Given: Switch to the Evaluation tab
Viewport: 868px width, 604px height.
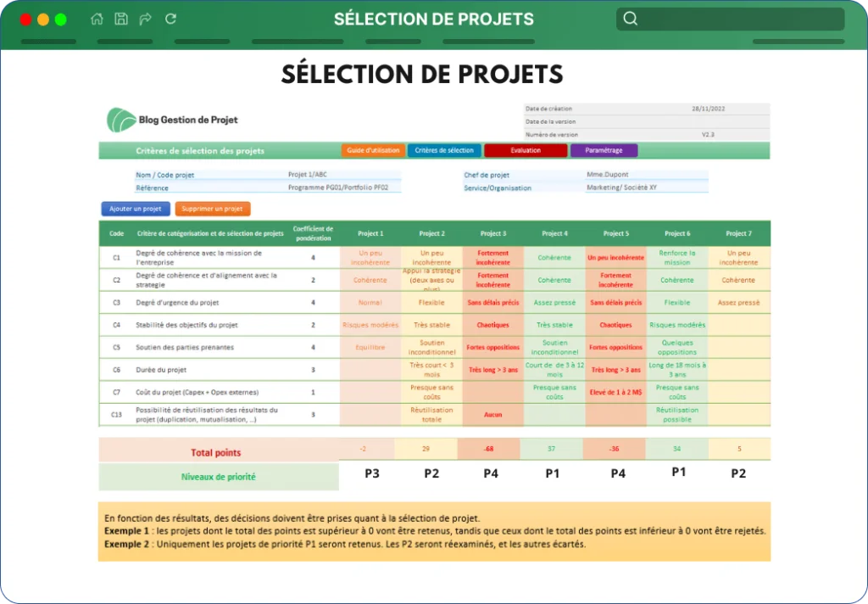Looking at the screenshot, I should coord(526,150).
